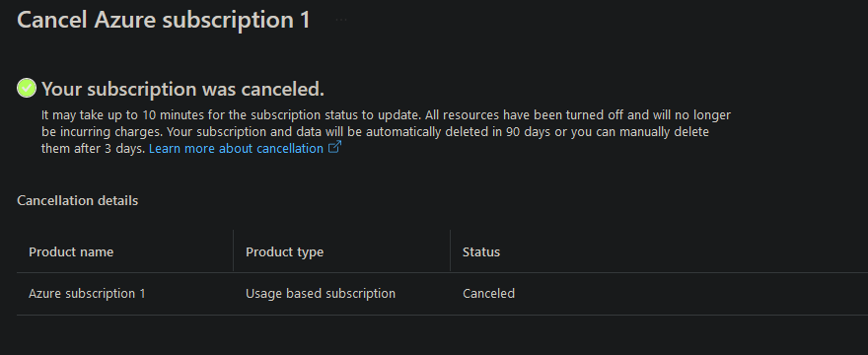The height and width of the screenshot is (355, 868).
Task: Select the Usage based subscription cell
Action: tap(321, 294)
